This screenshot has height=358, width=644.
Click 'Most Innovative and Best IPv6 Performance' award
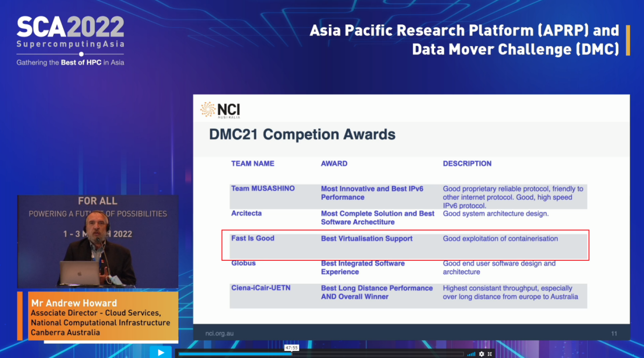(x=372, y=193)
